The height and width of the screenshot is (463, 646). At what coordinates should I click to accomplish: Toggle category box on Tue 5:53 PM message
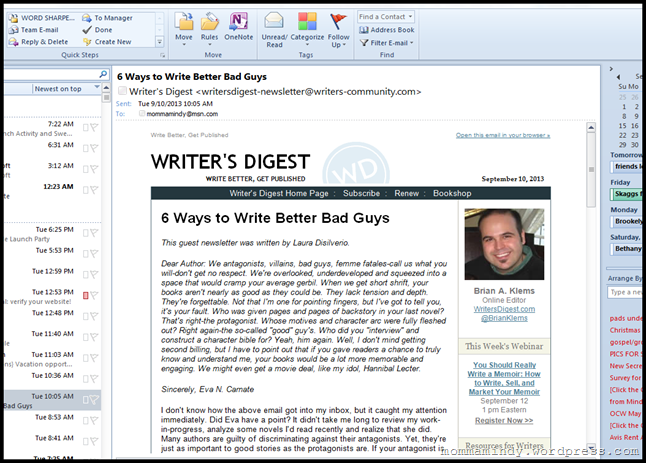click(86, 254)
